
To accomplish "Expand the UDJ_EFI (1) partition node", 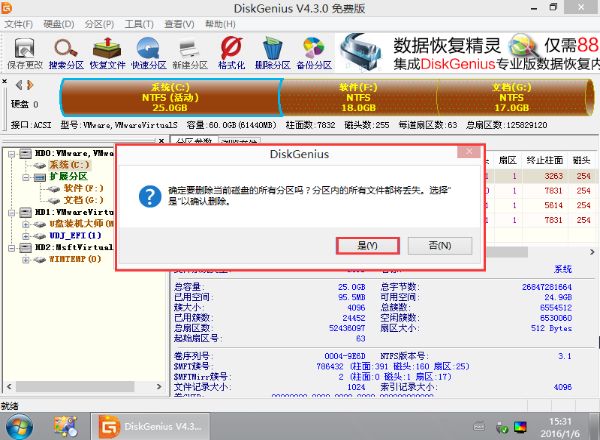I will (26, 236).
